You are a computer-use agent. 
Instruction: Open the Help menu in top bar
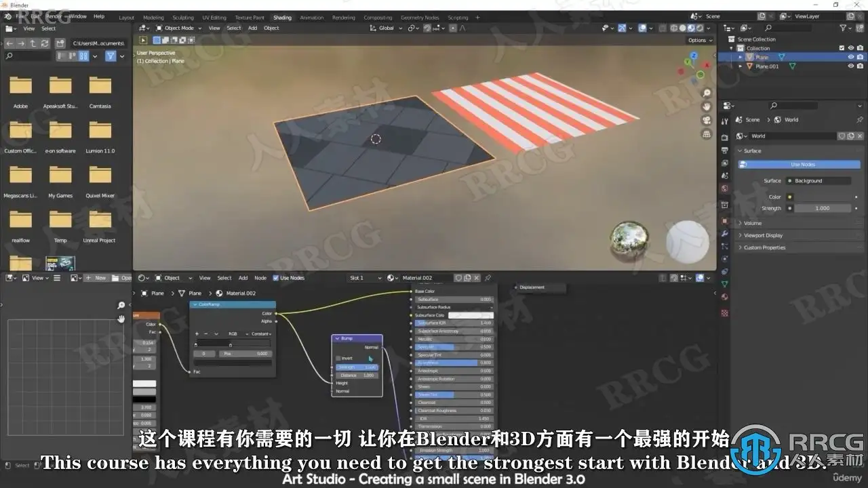pos(99,16)
